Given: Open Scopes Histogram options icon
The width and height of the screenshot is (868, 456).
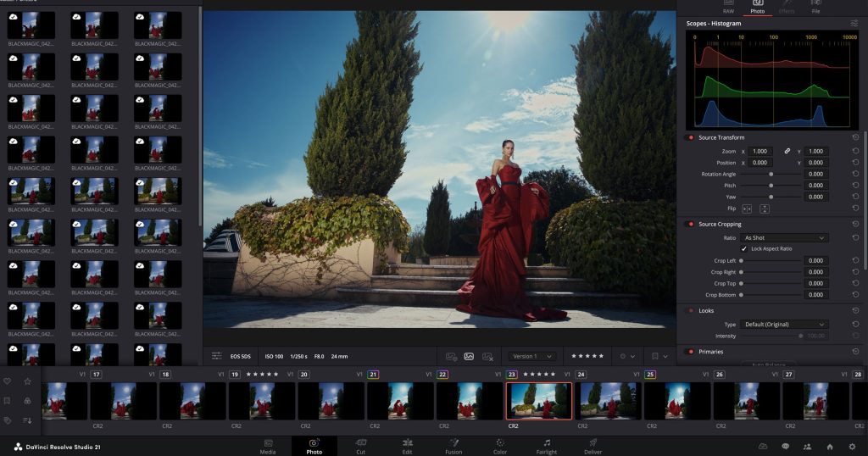Looking at the screenshot, I should (854, 23).
